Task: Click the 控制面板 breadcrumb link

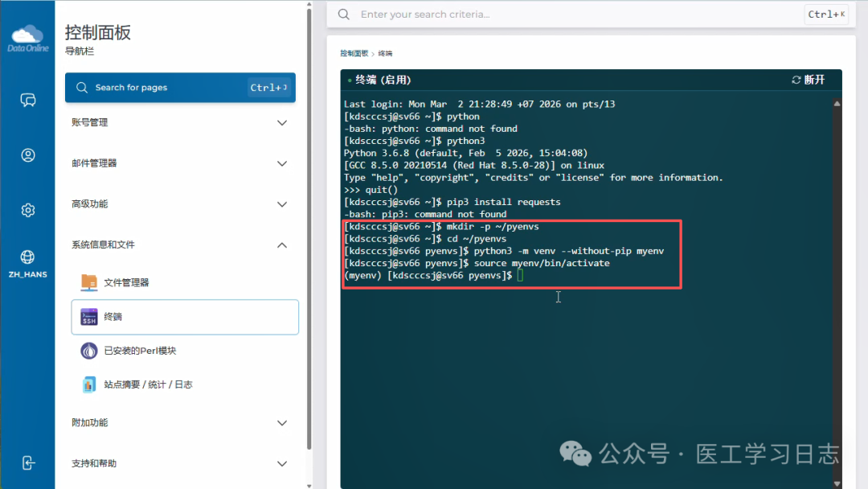Action: pyautogui.click(x=354, y=53)
